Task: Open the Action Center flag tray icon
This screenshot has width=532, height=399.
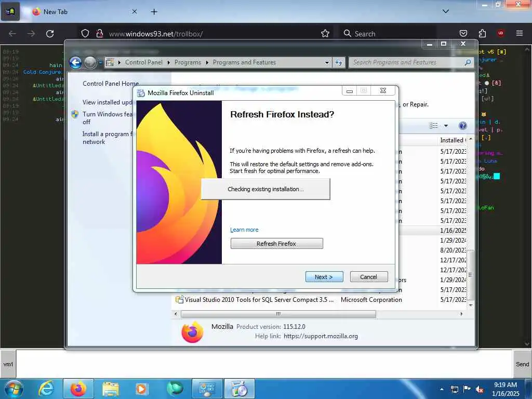Action: [x=467, y=389]
